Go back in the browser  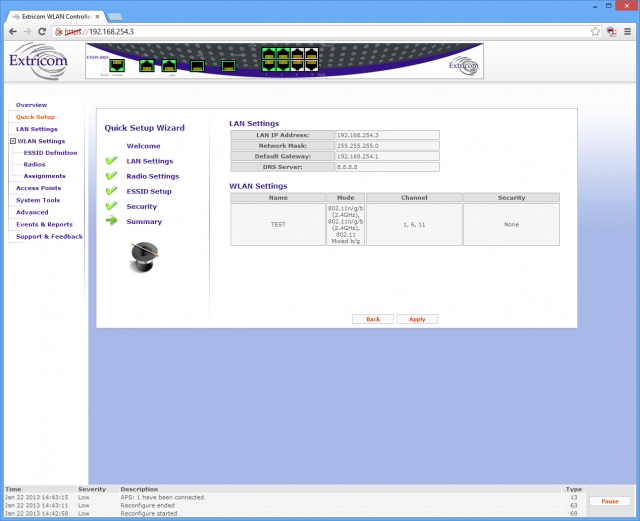tap(13, 31)
